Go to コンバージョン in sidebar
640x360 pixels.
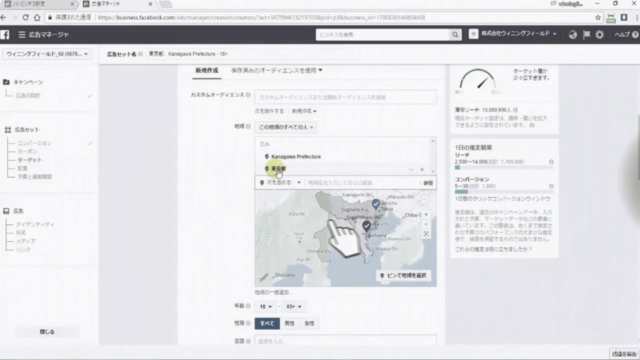coord(34,143)
